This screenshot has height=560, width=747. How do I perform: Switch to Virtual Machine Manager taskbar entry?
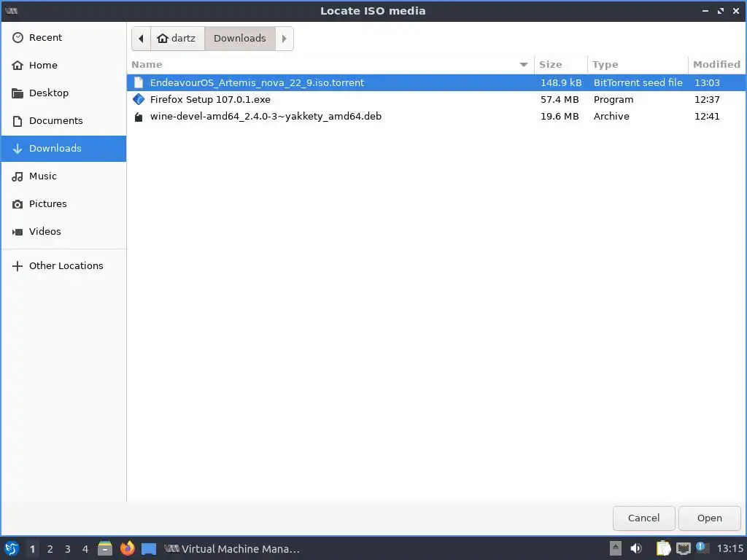tap(232, 549)
